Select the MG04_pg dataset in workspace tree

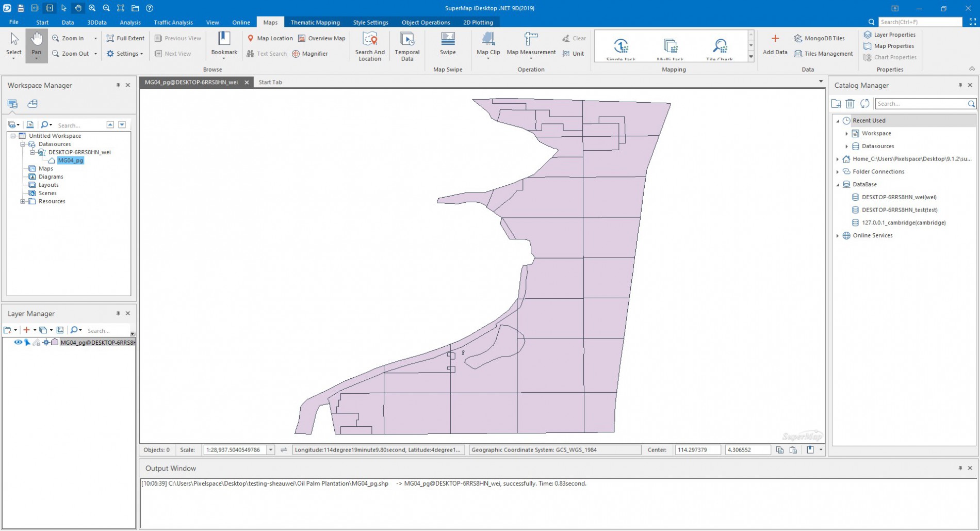click(71, 160)
